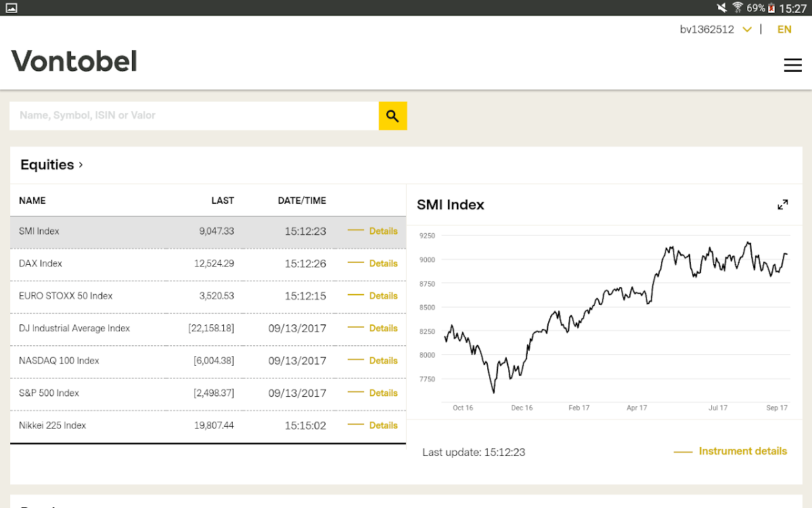Open Details for S&P 500 Index
812x508 pixels.
coord(373,393)
